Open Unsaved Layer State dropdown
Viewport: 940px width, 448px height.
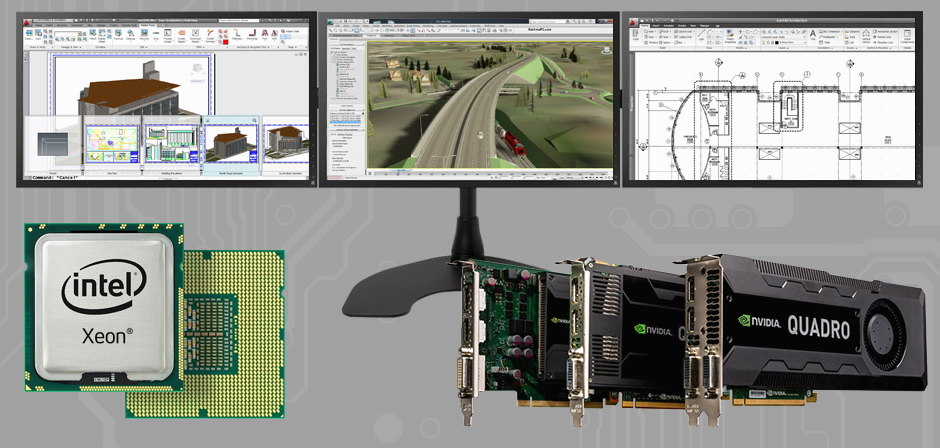tap(783, 37)
